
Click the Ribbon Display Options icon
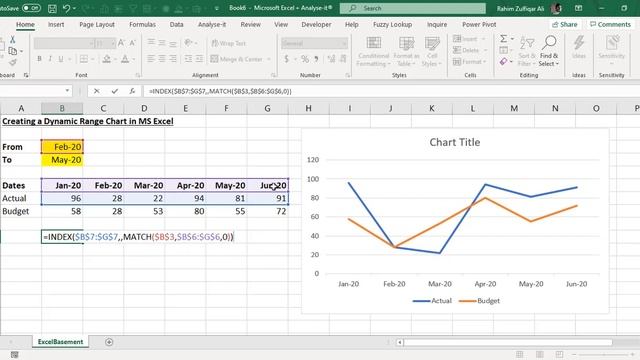pyautogui.click(x=578, y=8)
